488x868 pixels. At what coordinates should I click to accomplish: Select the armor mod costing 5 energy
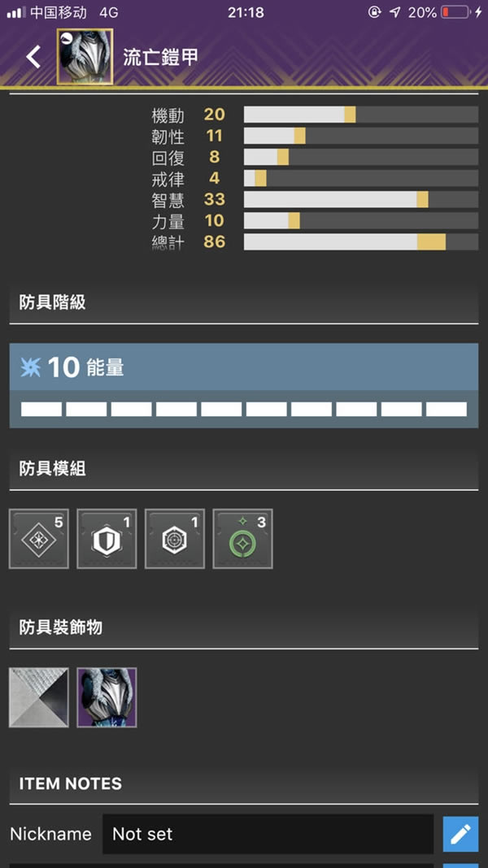tap(38, 539)
